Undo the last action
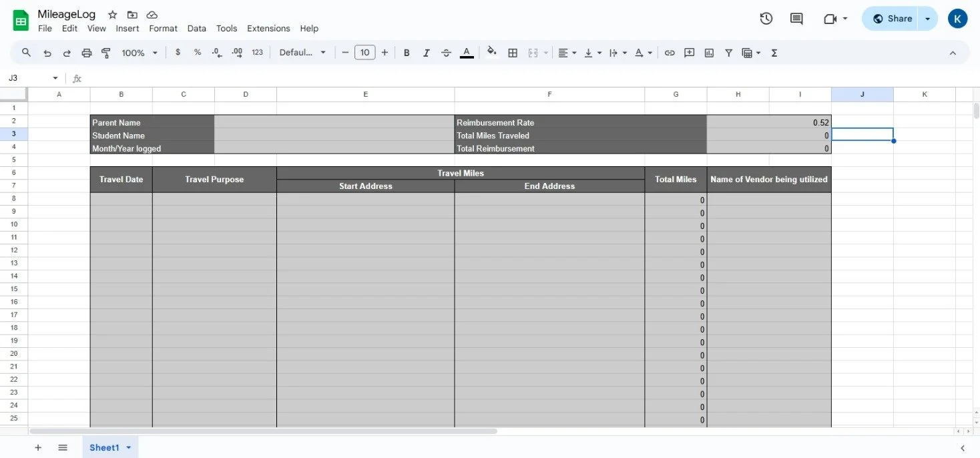This screenshot has height=458, width=980. [x=47, y=53]
